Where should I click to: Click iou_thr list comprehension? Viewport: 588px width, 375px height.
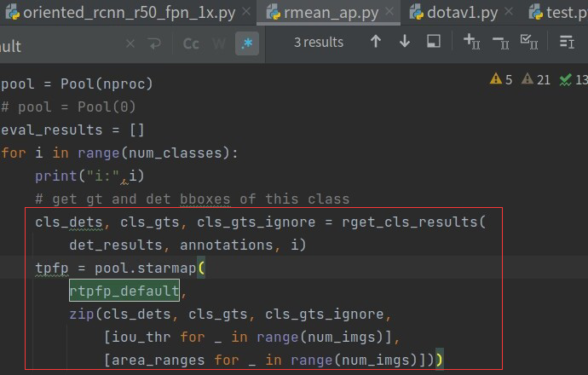pos(247,337)
